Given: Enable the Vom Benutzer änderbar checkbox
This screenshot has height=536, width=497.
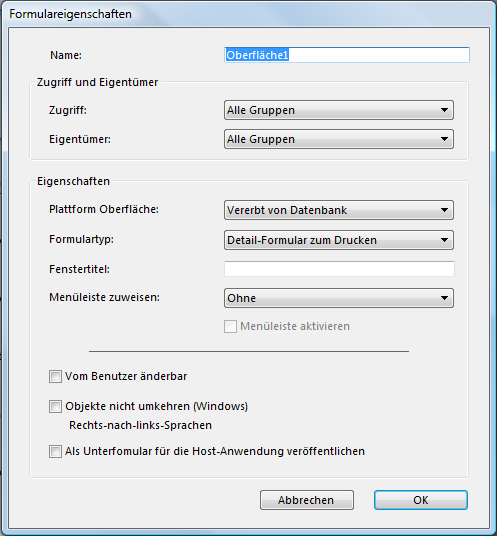Looking at the screenshot, I should tap(55, 376).
